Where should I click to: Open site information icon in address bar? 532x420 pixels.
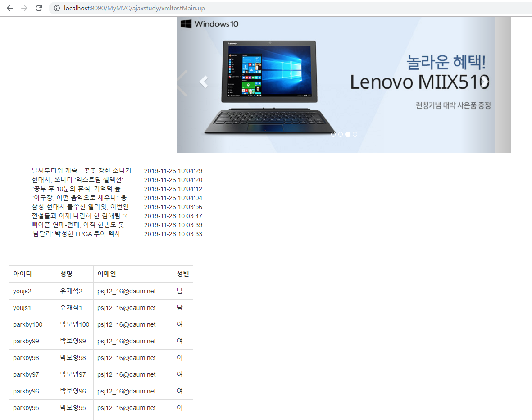(x=57, y=8)
